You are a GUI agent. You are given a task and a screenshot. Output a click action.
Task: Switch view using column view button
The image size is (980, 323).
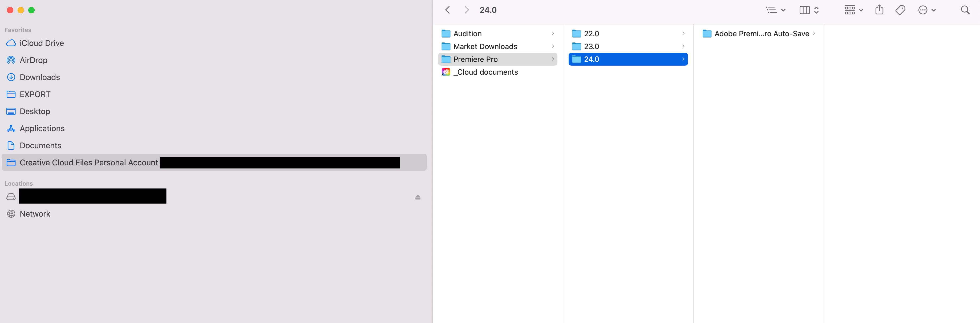coord(805,10)
